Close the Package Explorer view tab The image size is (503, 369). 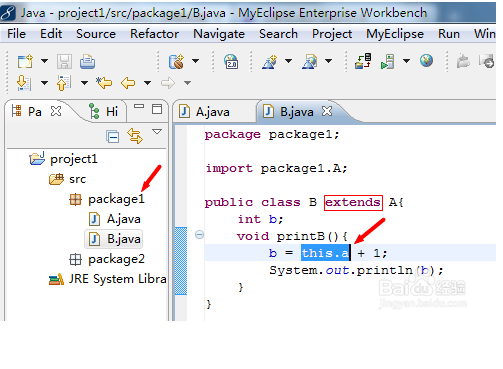click(x=56, y=111)
